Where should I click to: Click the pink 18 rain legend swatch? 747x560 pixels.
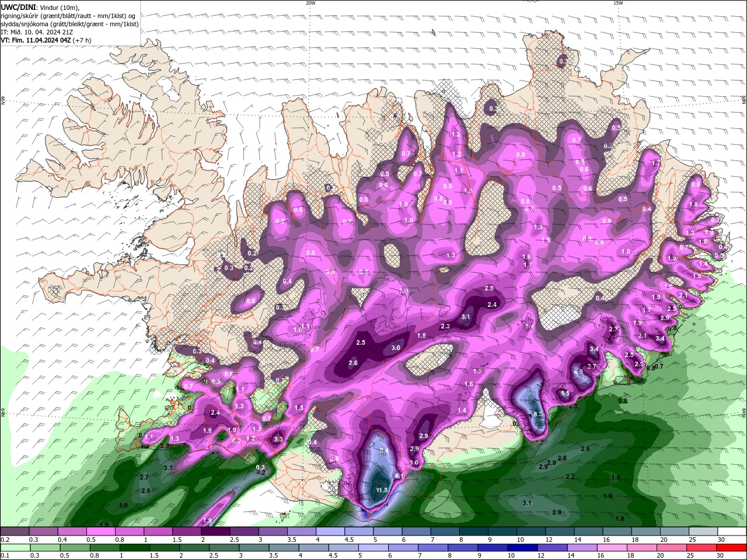[x=642, y=548]
